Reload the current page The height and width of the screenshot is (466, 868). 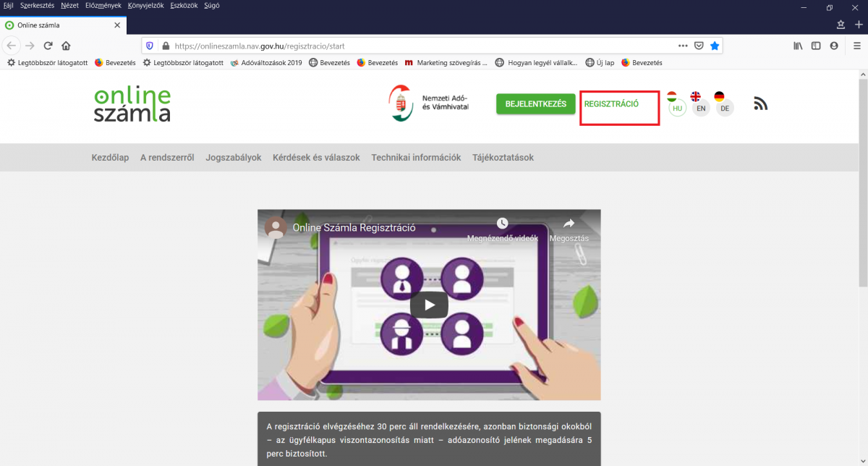point(48,45)
